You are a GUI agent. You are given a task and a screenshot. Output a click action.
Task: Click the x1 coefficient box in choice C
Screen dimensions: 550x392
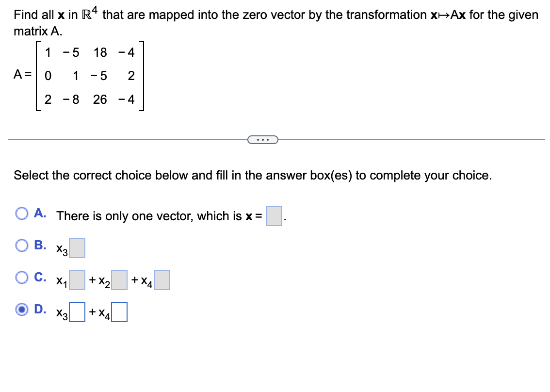point(77,280)
